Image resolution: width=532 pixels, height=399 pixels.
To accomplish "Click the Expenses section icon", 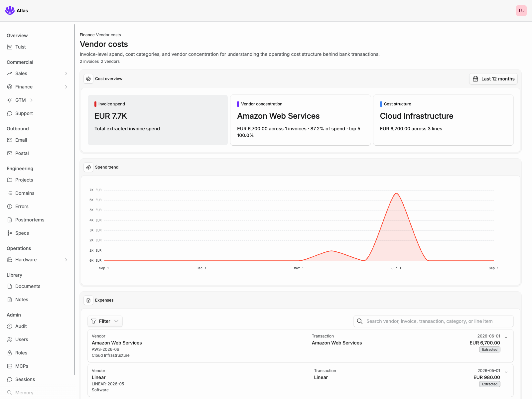I will [88, 300].
